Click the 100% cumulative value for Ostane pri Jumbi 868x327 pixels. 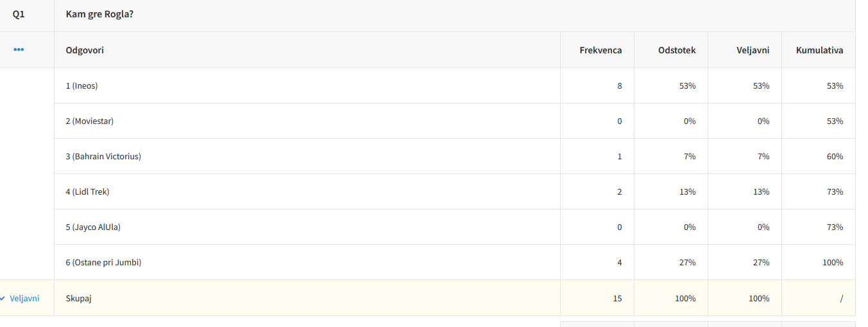tap(833, 262)
